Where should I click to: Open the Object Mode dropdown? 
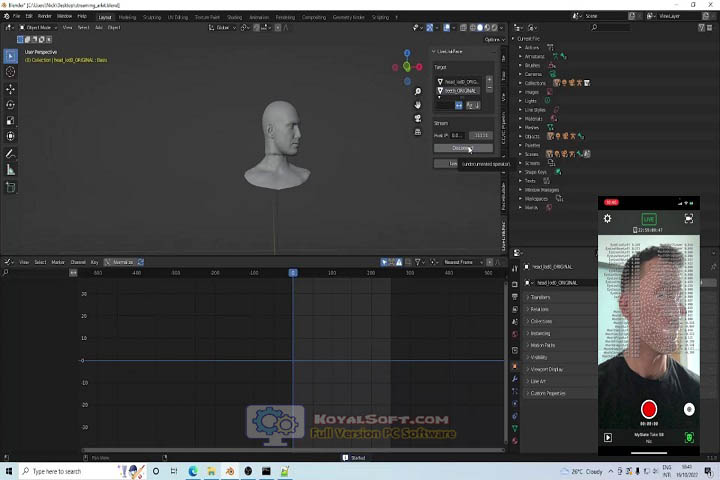38,28
